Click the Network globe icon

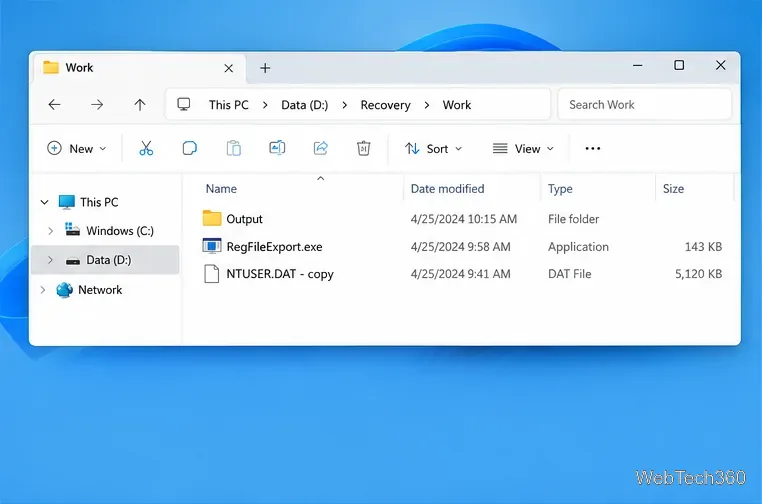tap(65, 290)
